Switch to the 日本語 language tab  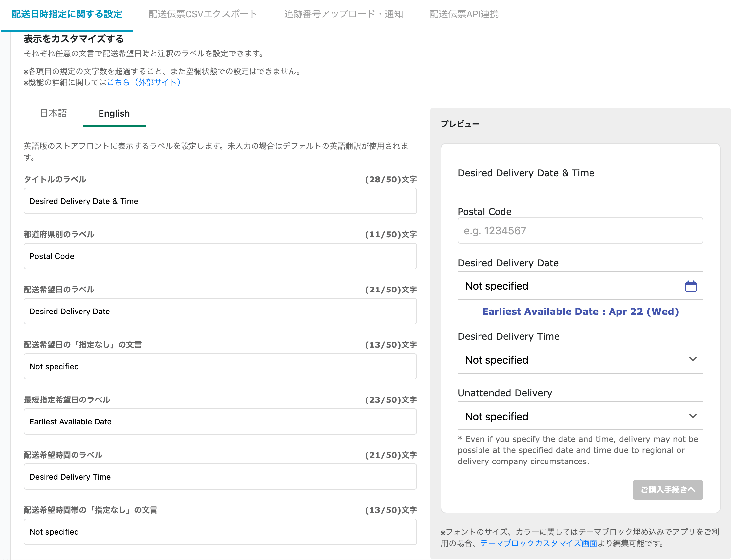(x=53, y=113)
